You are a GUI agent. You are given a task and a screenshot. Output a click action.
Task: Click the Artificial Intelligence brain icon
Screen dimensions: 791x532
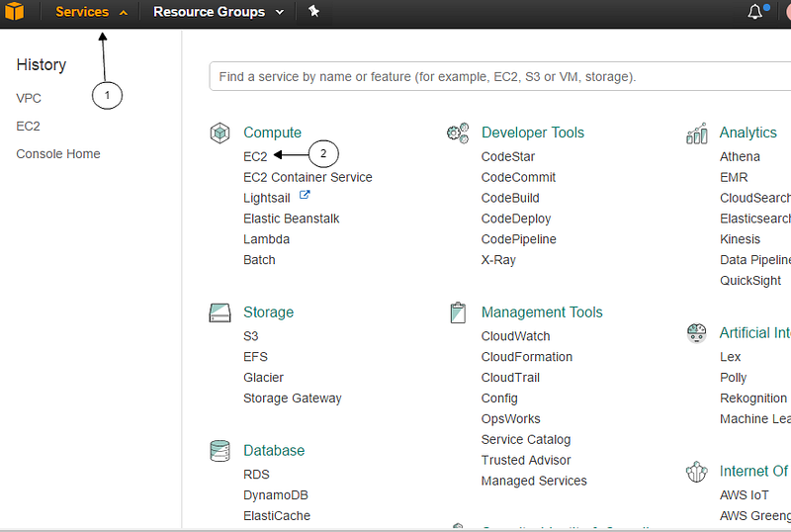(x=697, y=333)
